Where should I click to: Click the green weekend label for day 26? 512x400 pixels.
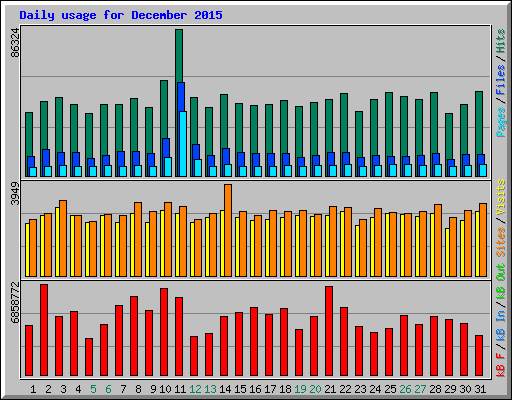[x=405, y=389]
